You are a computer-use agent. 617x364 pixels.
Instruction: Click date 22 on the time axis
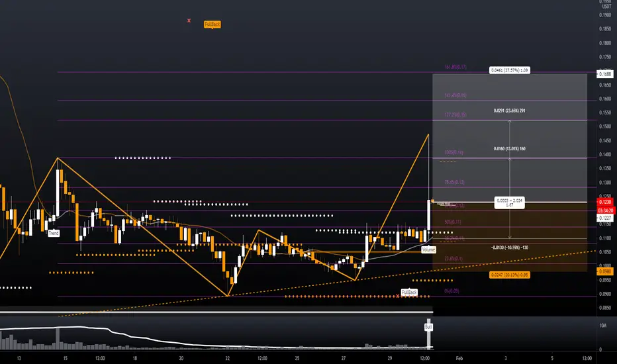click(228, 359)
